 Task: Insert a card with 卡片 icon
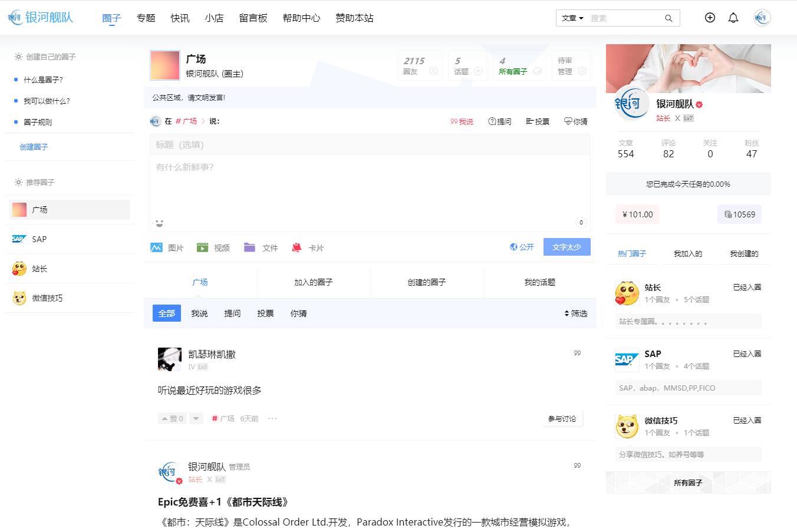pyautogui.click(x=307, y=248)
